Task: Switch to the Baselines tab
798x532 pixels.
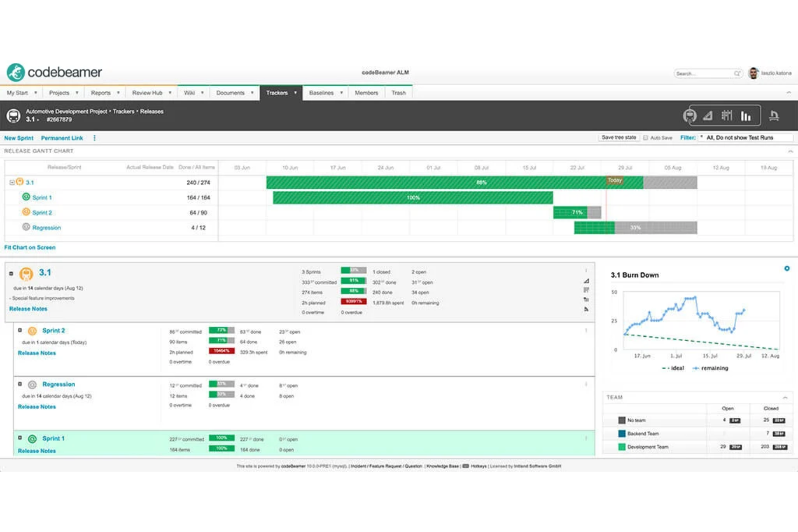Action: [x=322, y=93]
